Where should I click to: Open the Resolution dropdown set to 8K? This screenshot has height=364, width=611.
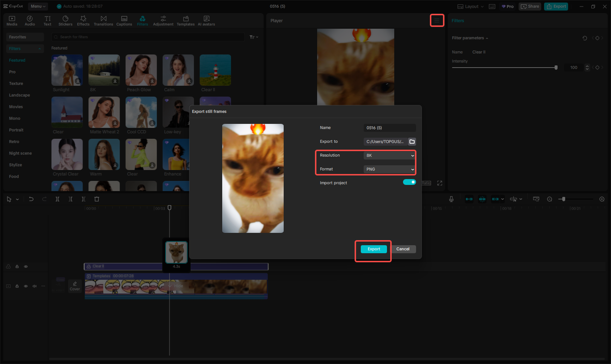389,155
